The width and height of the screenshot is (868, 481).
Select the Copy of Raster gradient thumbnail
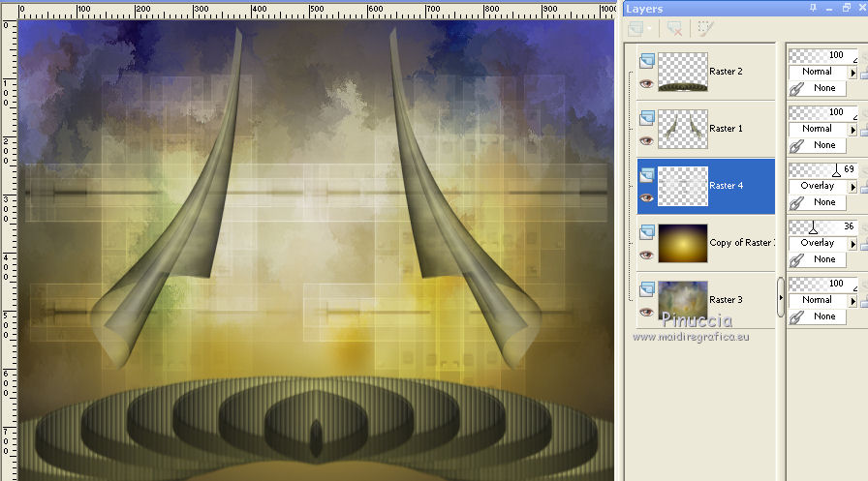683,243
